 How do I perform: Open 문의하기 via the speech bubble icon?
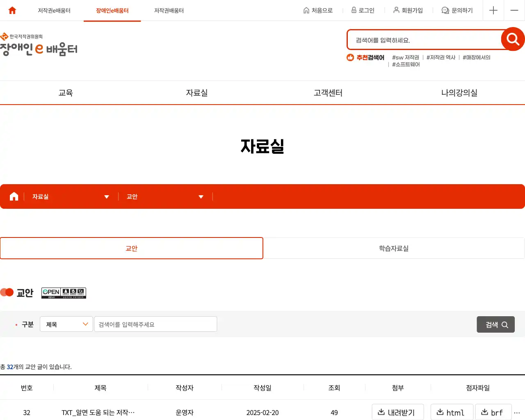click(445, 10)
